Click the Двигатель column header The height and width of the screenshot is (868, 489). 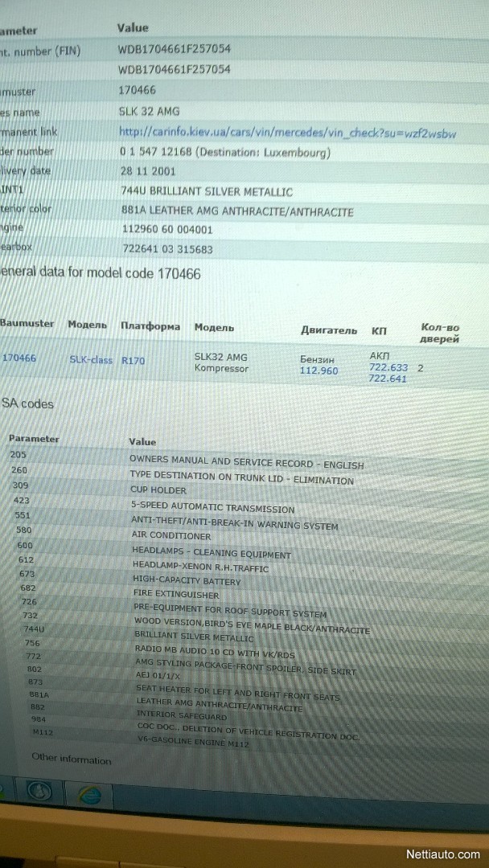328,330
